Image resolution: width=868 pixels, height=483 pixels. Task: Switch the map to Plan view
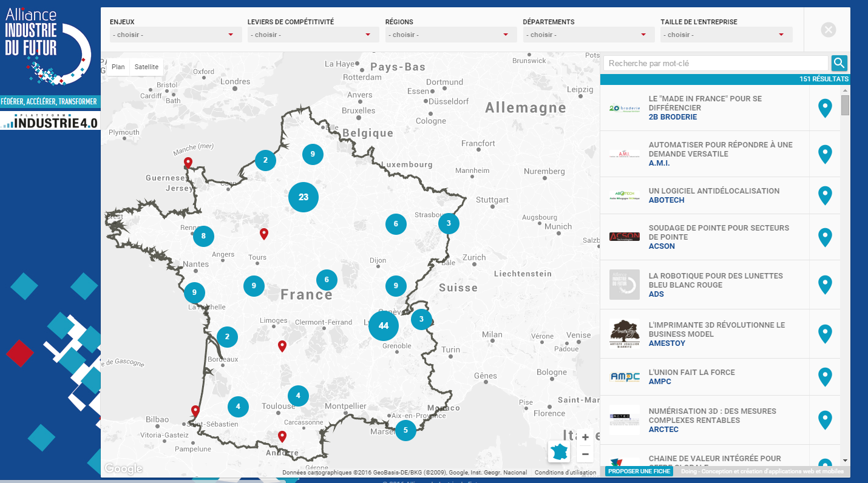click(x=118, y=67)
